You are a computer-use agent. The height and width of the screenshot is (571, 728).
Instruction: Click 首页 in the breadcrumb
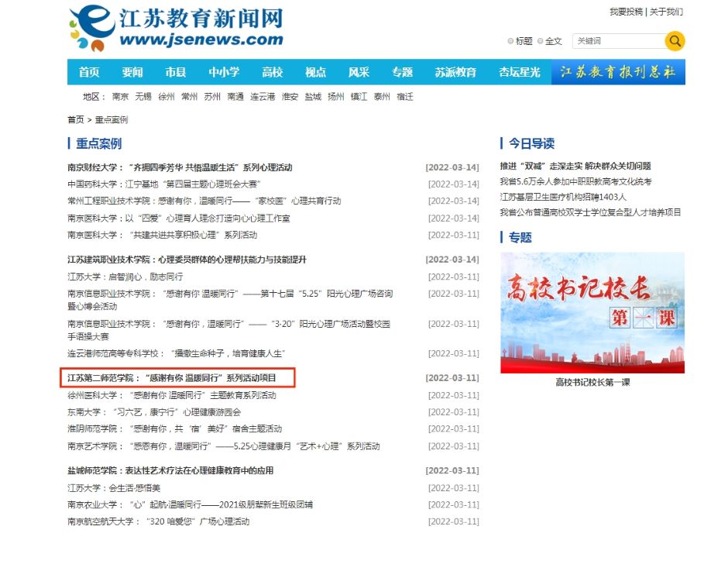pyautogui.click(x=75, y=120)
